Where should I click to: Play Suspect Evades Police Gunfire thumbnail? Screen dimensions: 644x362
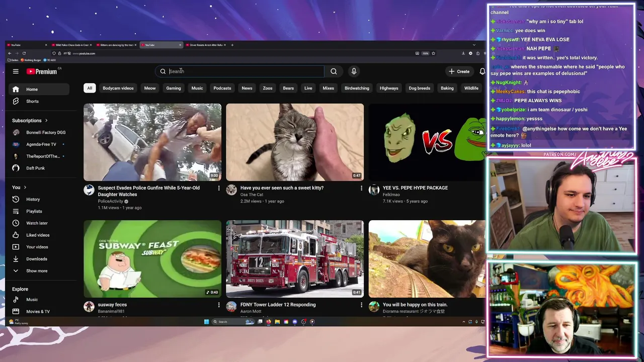152,142
